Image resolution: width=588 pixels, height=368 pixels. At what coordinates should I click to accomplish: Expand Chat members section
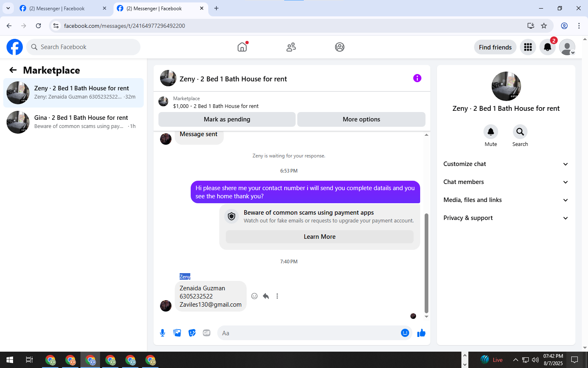click(x=506, y=182)
